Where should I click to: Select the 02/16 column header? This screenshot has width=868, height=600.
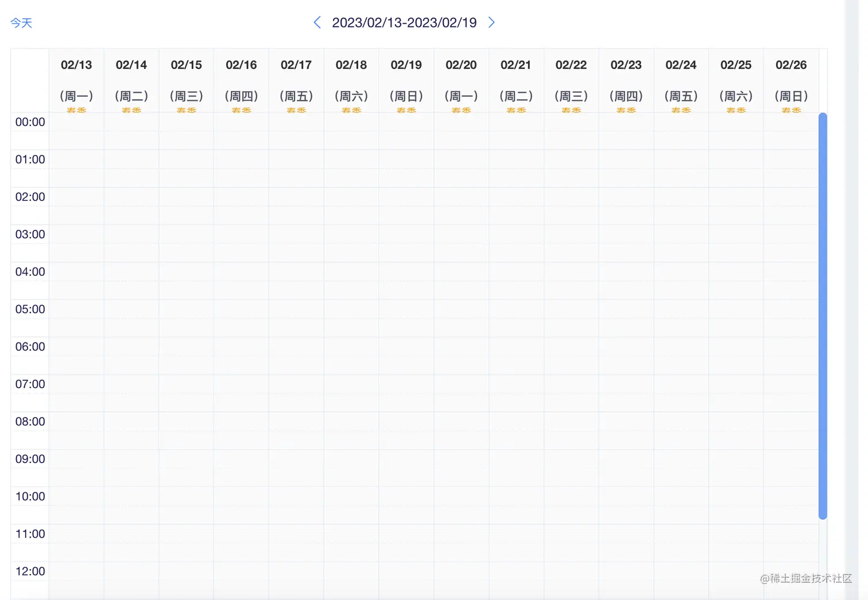241,80
